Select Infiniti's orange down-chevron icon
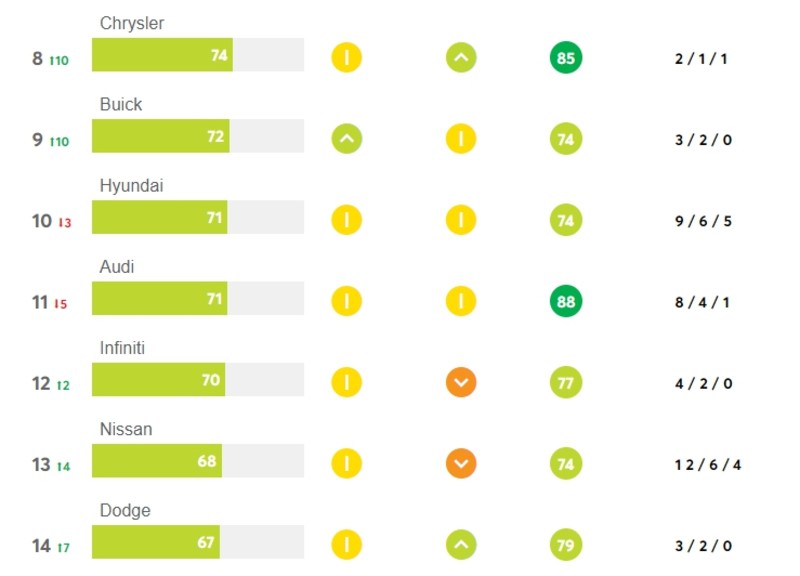This screenshot has width=800, height=576. pyautogui.click(x=461, y=382)
